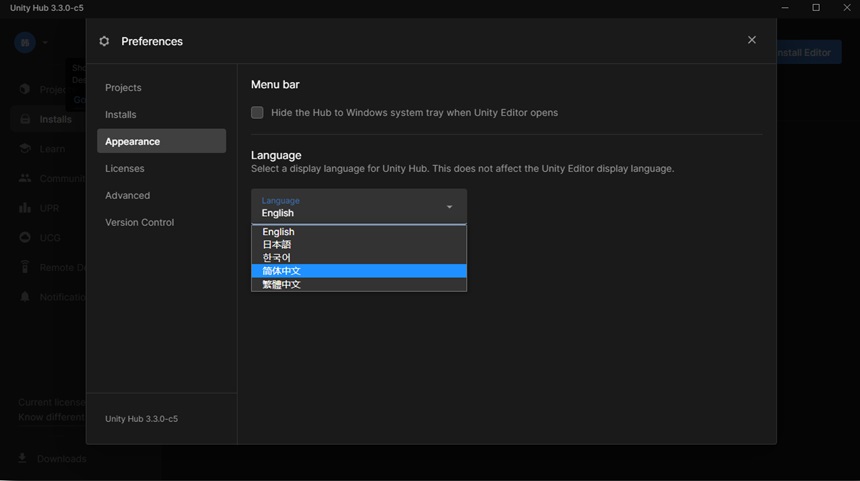Click the Downloads arrow icon
The height and width of the screenshot is (481, 860).
22,458
